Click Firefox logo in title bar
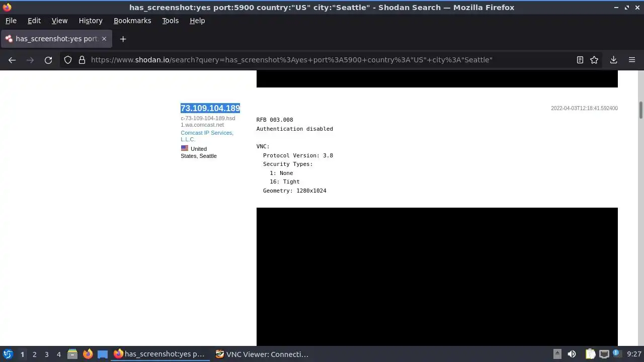644x362 pixels. coord(7,7)
